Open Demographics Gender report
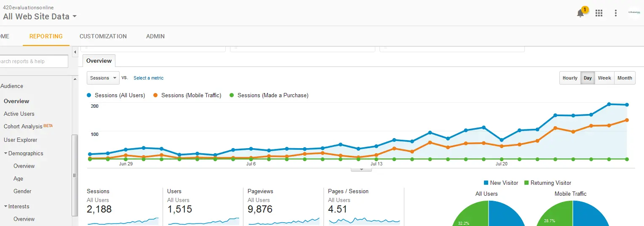This screenshot has height=226, width=644. [x=22, y=191]
